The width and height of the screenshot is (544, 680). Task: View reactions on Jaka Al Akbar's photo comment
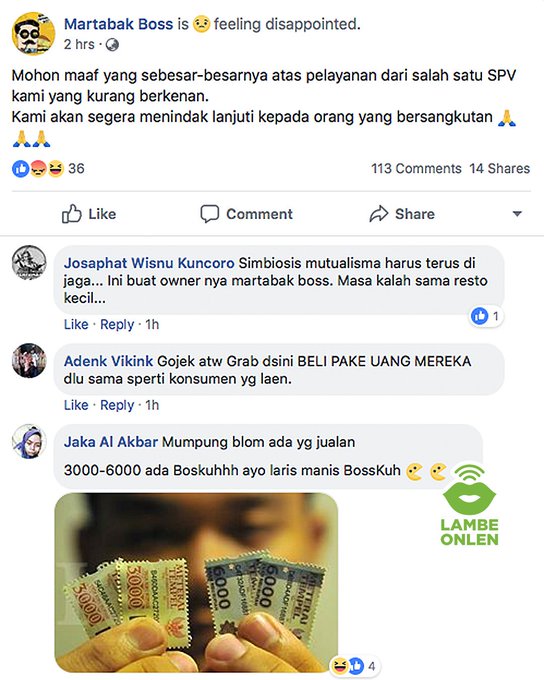[355, 665]
